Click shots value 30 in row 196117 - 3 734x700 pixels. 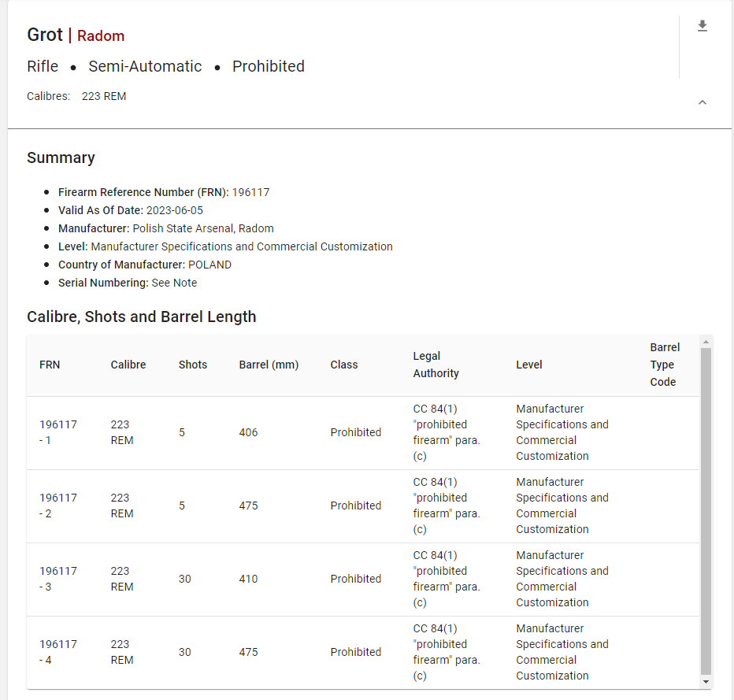pyautogui.click(x=184, y=579)
